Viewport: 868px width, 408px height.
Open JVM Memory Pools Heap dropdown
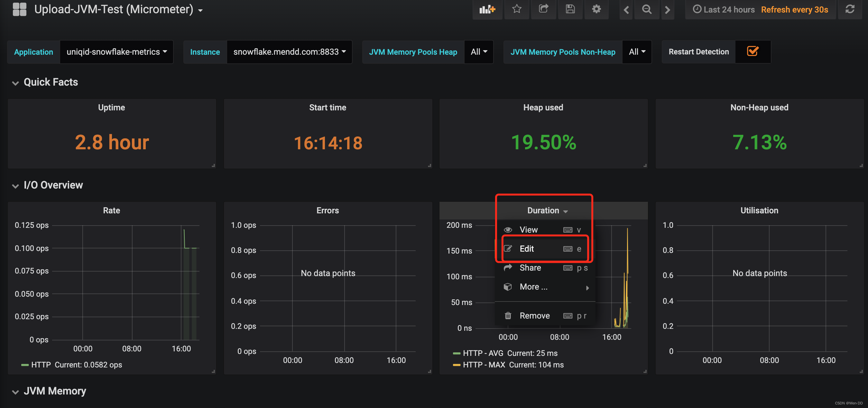[x=478, y=52]
